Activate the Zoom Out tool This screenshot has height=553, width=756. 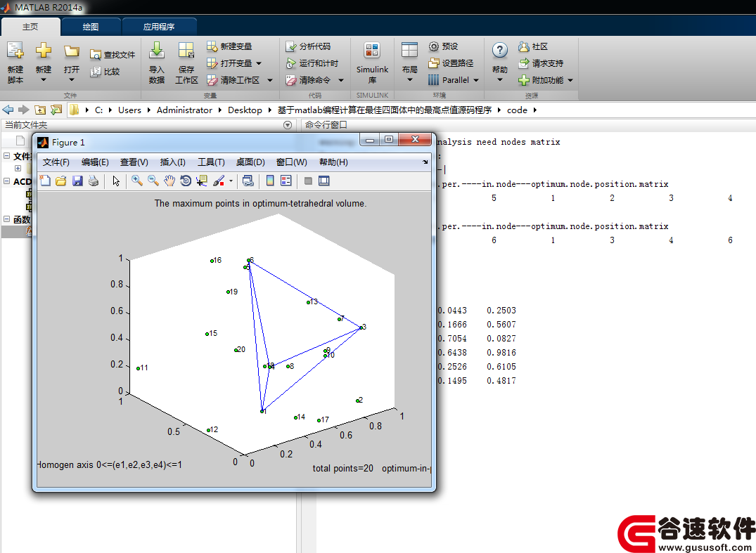click(x=153, y=181)
